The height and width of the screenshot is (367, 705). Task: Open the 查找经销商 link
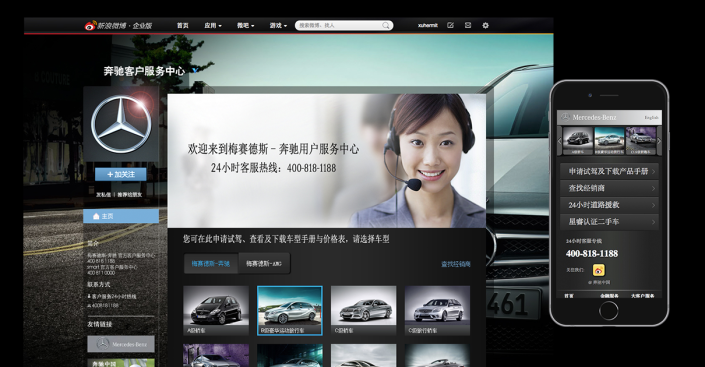click(455, 264)
